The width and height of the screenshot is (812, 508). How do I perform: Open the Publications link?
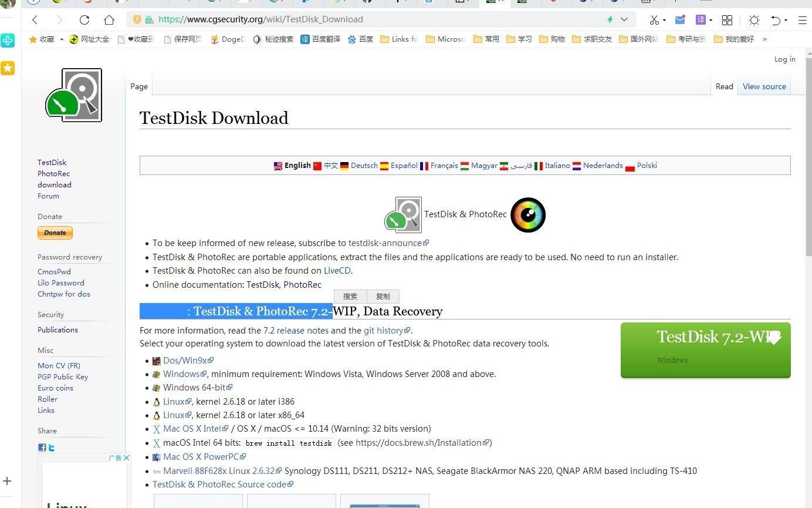57,329
